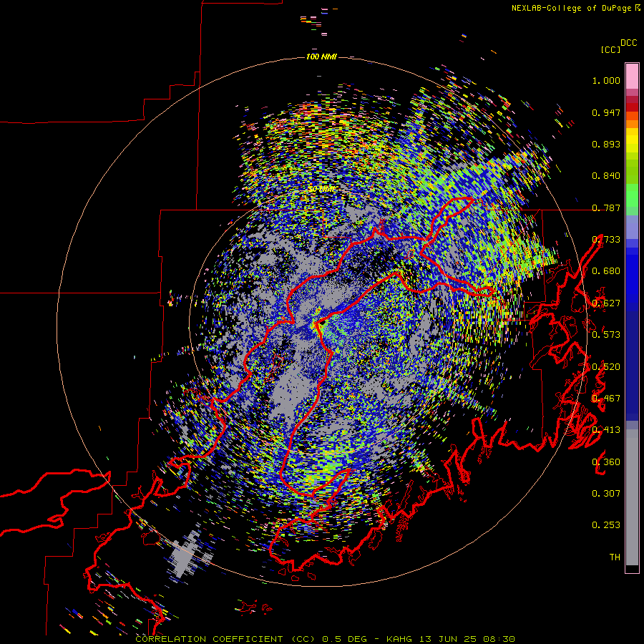Click the 0.467 color scale label
The image size is (644, 644).
pyautogui.click(x=606, y=399)
